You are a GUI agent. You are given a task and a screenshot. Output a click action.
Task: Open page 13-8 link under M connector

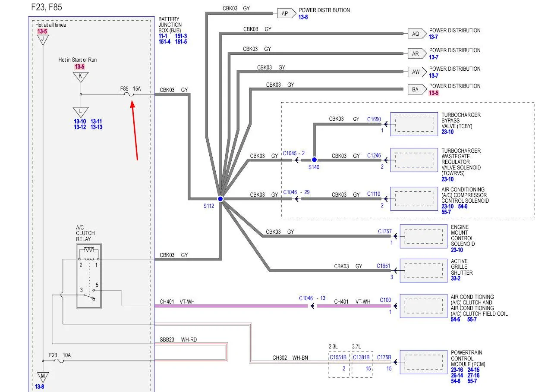point(39,387)
